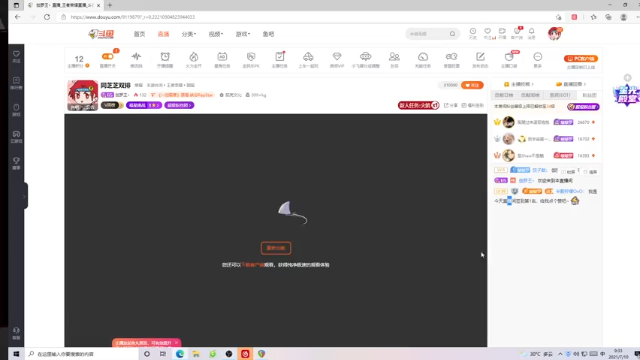Click the shield PK icon
The width and height of the screenshot is (640, 360).
[x=251, y=56]
